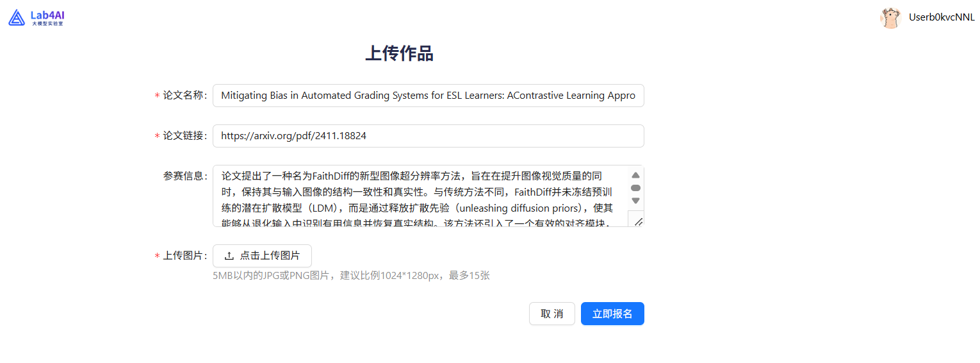Viewport: 980px width, 363px height.
Task: Click the textarea scroll down arrow
Action: click(x=635, y=201)
